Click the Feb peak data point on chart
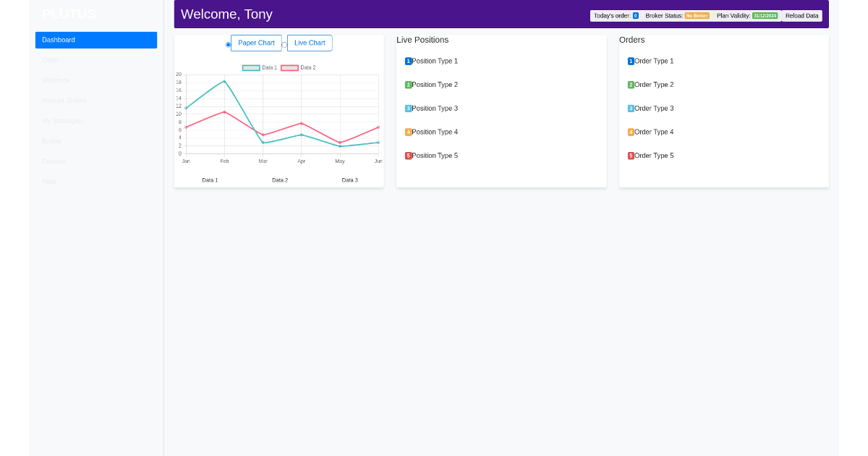This screenshot has width=868, height=456. [224, 82]
